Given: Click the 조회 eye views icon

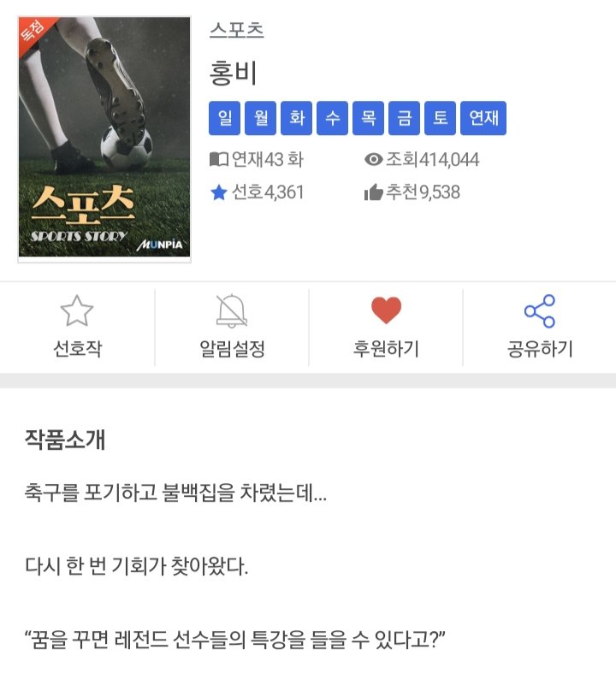Looking at the screenshot, I should click(373, 159).
